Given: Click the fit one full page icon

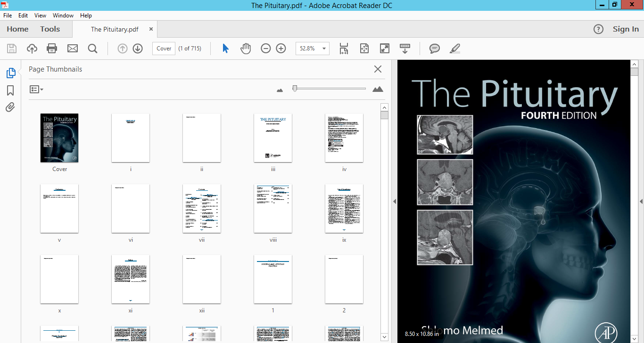Looking at the screenshot, I should click(x=364, y=49).
